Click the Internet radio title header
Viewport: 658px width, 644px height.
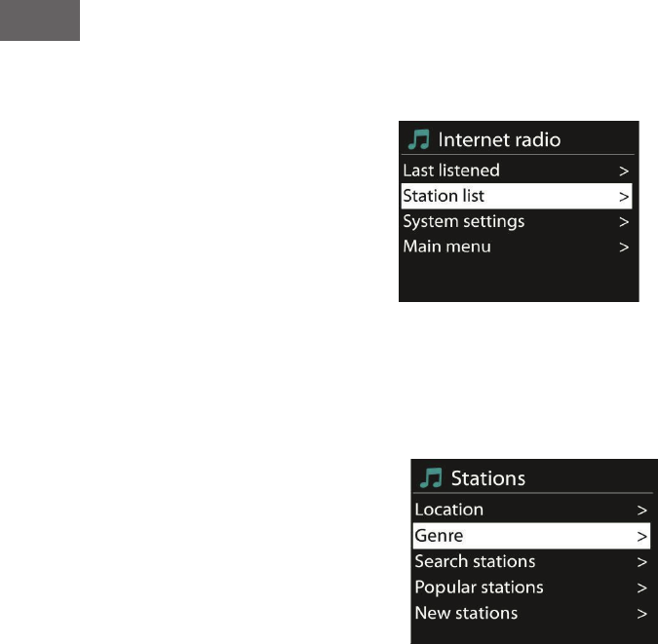click(x=498, y=140)
